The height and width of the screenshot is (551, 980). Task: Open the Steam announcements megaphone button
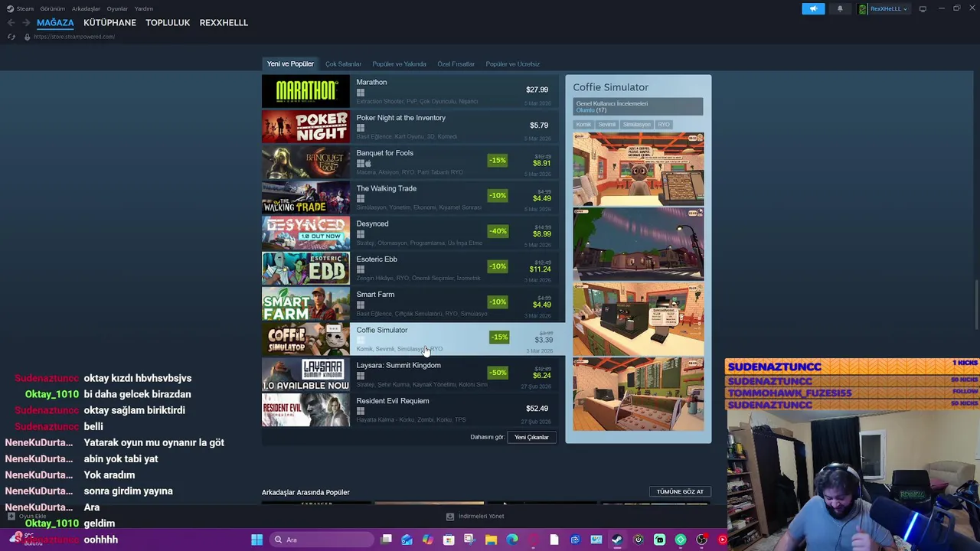pos(813,8)
